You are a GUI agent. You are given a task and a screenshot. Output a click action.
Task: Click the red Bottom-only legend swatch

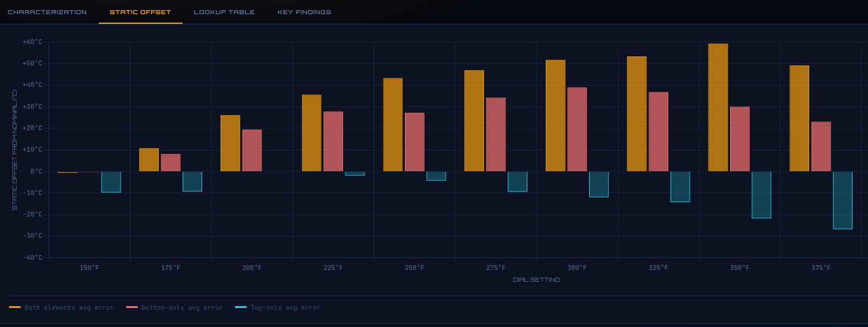click(x=131, y=307)
